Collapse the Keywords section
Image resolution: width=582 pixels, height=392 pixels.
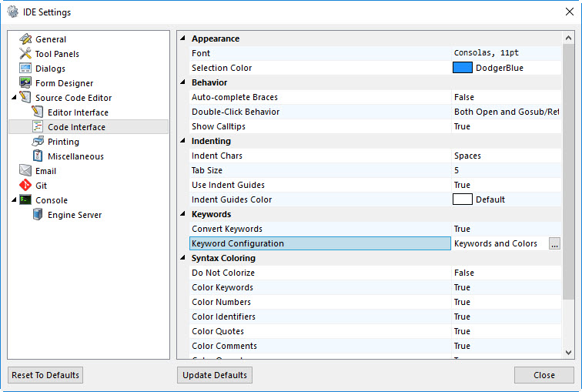(182, 214)
